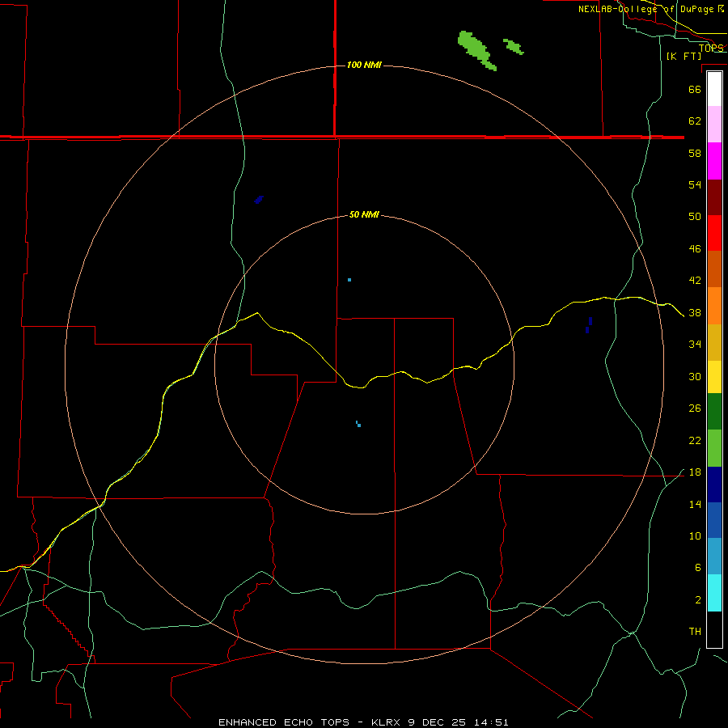Click the "26" scale label

click(x=695, y=408)
